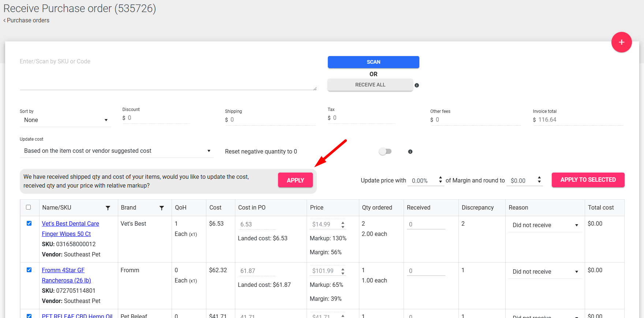Click the Received column header
Screen dimensions: 644x318
click(x=419, y=208)
